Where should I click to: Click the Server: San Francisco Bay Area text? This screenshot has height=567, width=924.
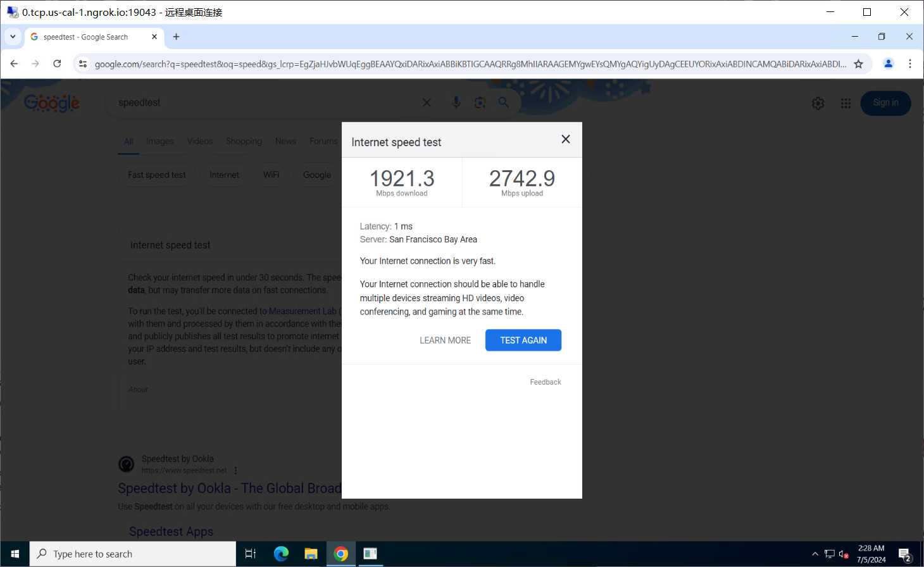pyautogui.click(x=418, y=239)
